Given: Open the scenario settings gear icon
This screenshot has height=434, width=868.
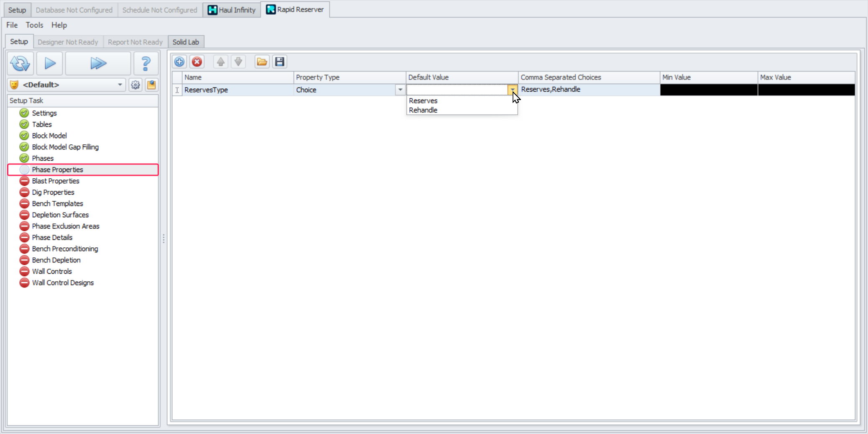Looking at the screenshot, I should pos(135,85).
